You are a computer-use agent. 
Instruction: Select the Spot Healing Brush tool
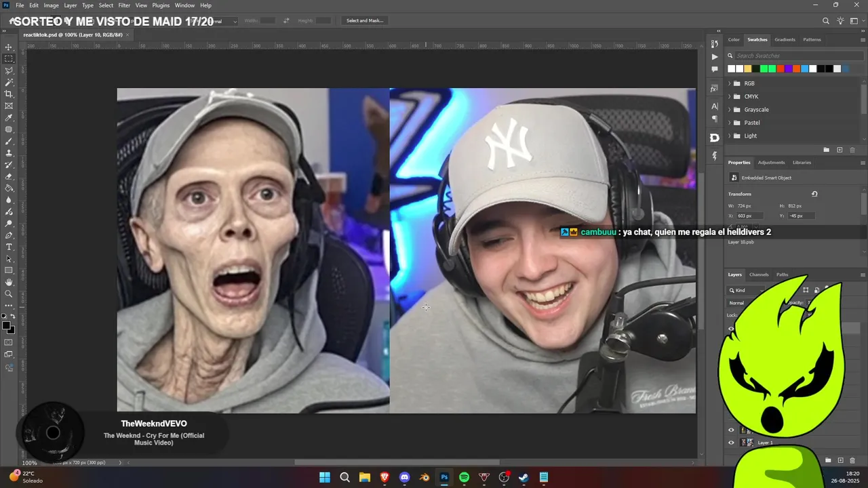[9, 129]
